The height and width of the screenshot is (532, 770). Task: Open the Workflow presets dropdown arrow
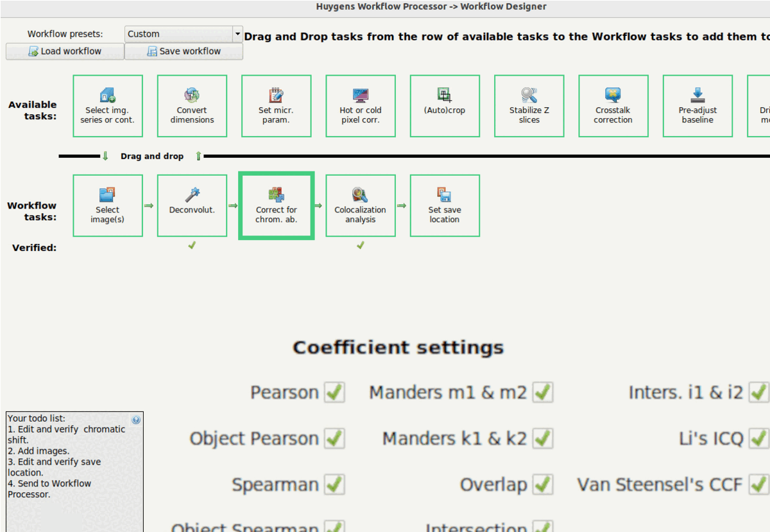point(237,34)
